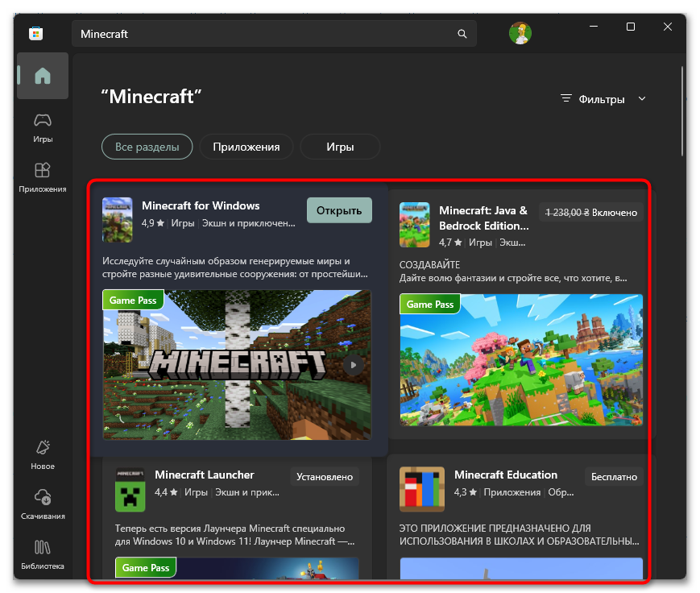Click Бесплатно button for Minecraft Education
The width and height of the screenshot is (700, 593).
(x=614, y=477)
